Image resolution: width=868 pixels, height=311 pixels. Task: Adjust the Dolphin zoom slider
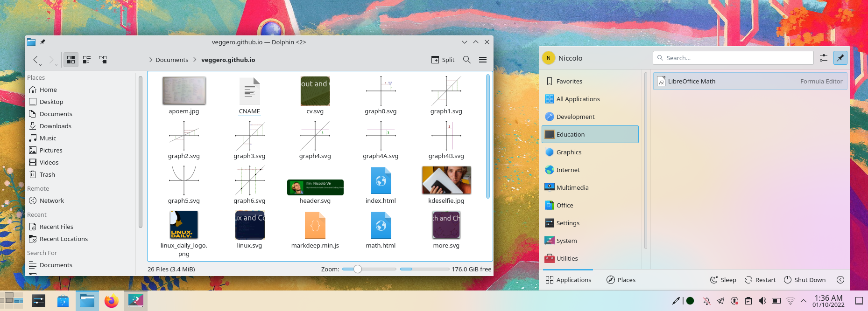369,269
